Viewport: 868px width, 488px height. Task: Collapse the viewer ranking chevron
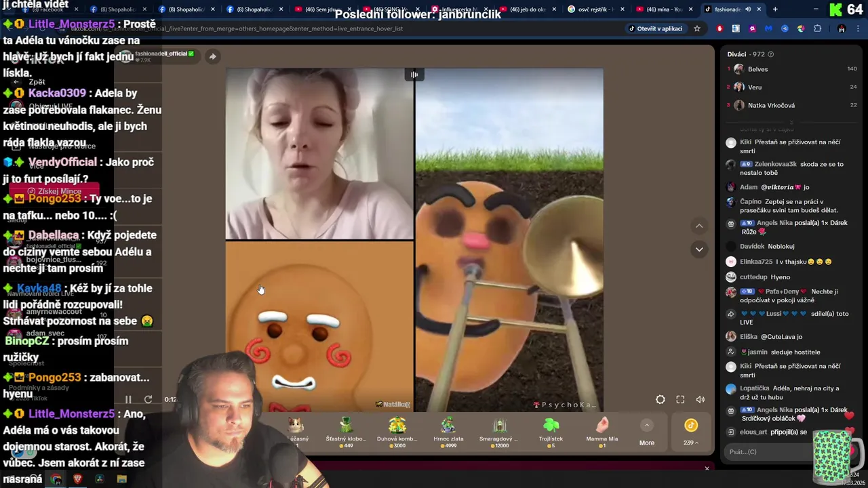pyautogui.click(x=791, y=123)
